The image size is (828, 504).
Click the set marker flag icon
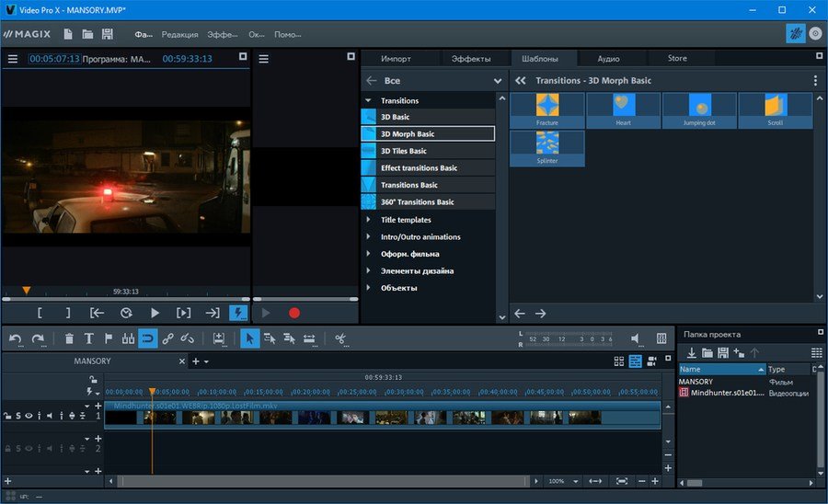pos(109,338)
